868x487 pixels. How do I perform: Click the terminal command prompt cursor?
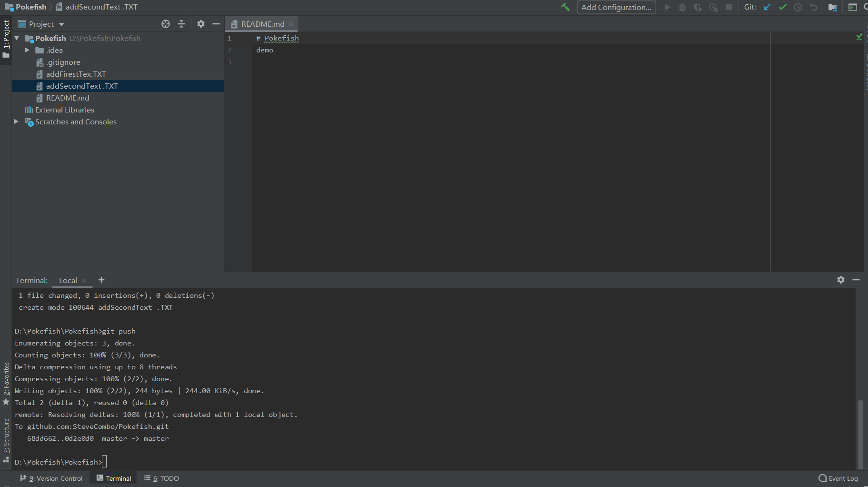point(104,462)
